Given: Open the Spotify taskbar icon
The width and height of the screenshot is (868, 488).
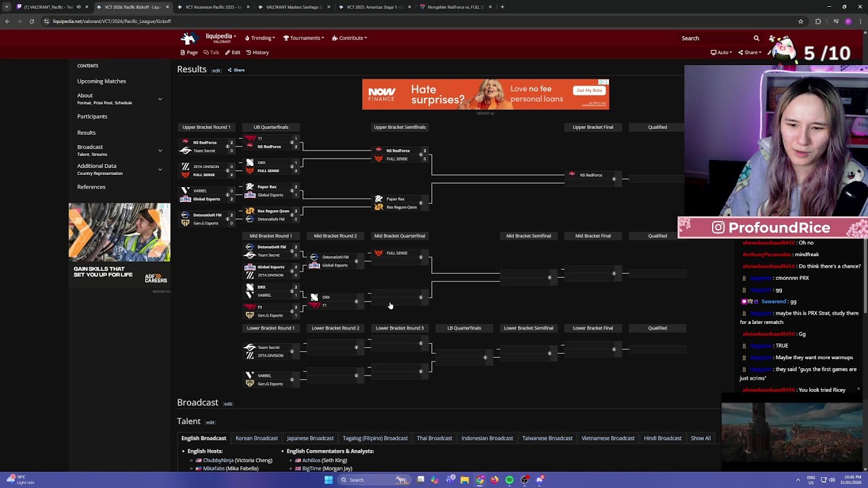Looking at the screenshot, I should 509,480.
